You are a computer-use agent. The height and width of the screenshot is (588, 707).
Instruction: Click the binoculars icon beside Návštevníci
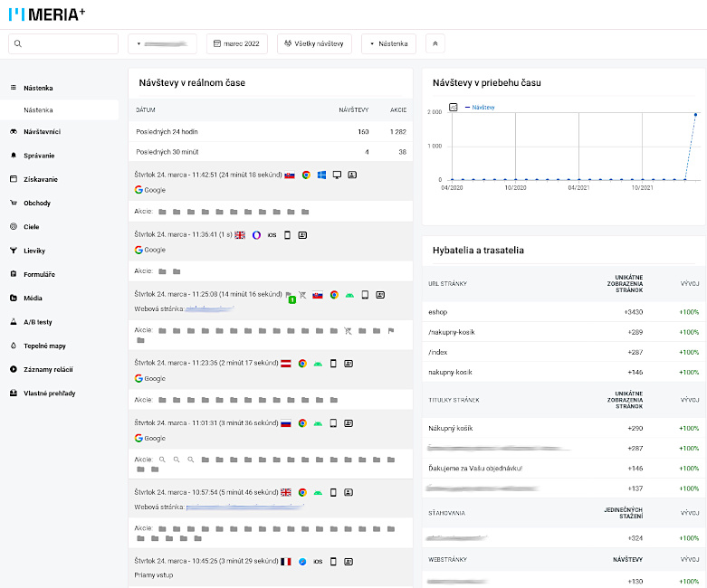click(x=14, y=131)
